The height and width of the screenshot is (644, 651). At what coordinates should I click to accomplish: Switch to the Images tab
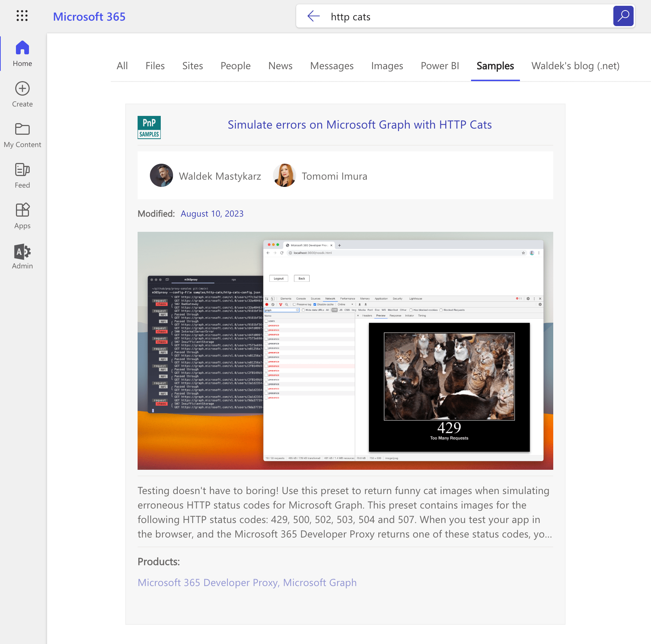click(387, 66)
